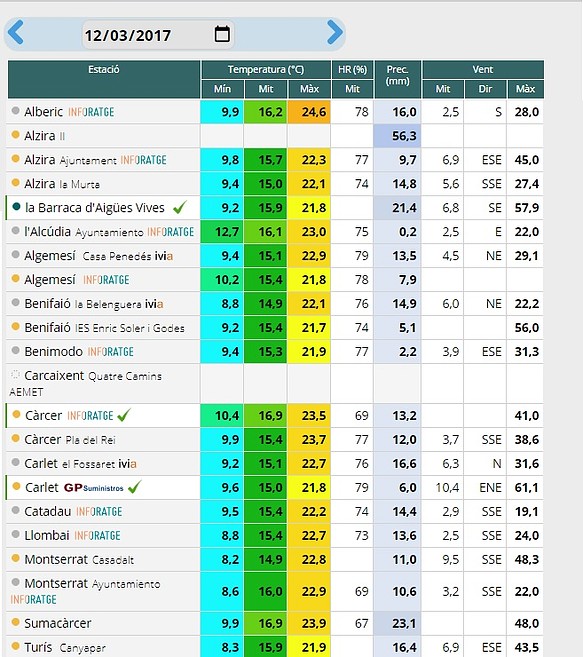
Task: Open the Llombai INFORATGE station link
Action: click(x=72, y=535)
